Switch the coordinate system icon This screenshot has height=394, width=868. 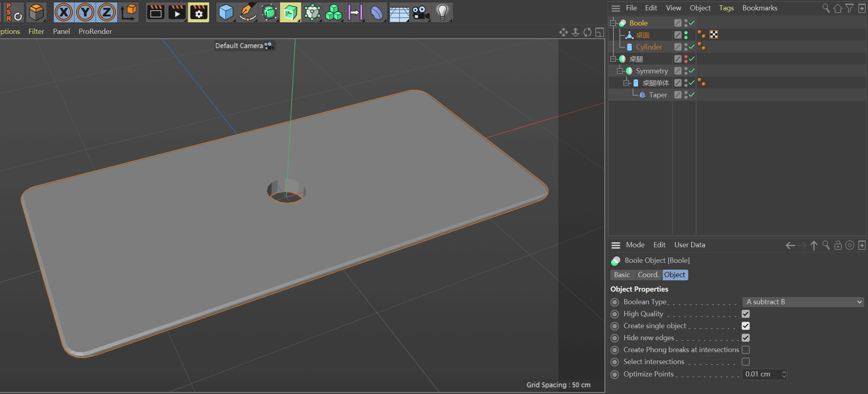[x=129, y=12]
